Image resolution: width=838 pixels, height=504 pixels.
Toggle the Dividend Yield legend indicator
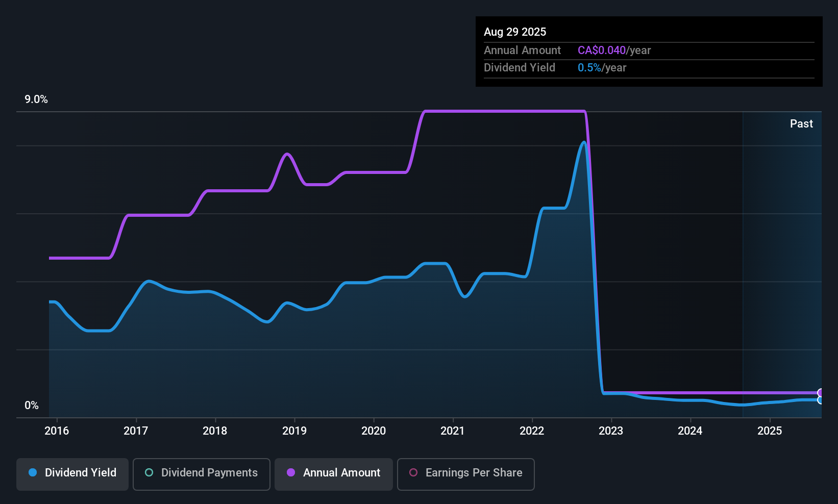[x=33, y=473]
